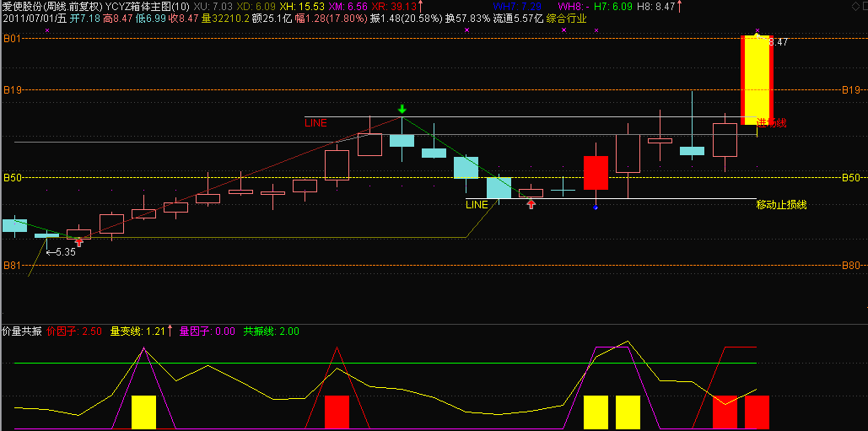This screenshot has height=431, width=868.
Task: Click the B81 level label on the left axis
Action: [12, 266]
